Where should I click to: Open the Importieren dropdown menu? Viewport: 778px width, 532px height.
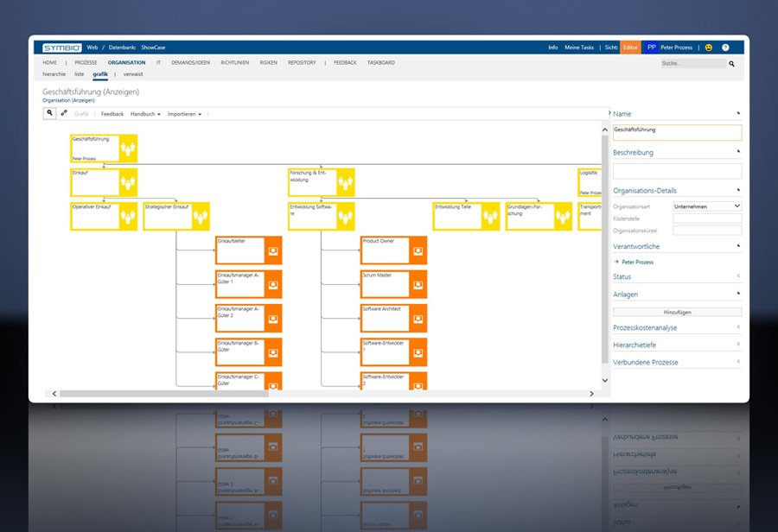[x=185, y=114]
